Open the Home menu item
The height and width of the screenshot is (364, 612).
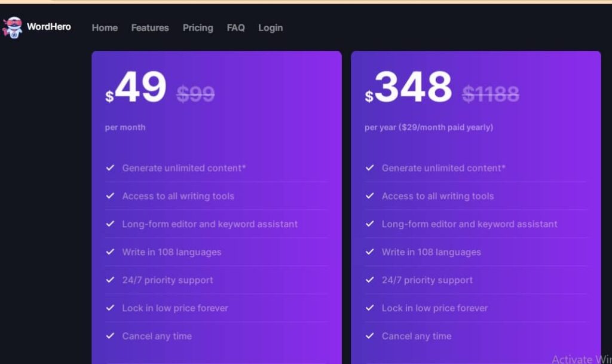coord(105,27)
